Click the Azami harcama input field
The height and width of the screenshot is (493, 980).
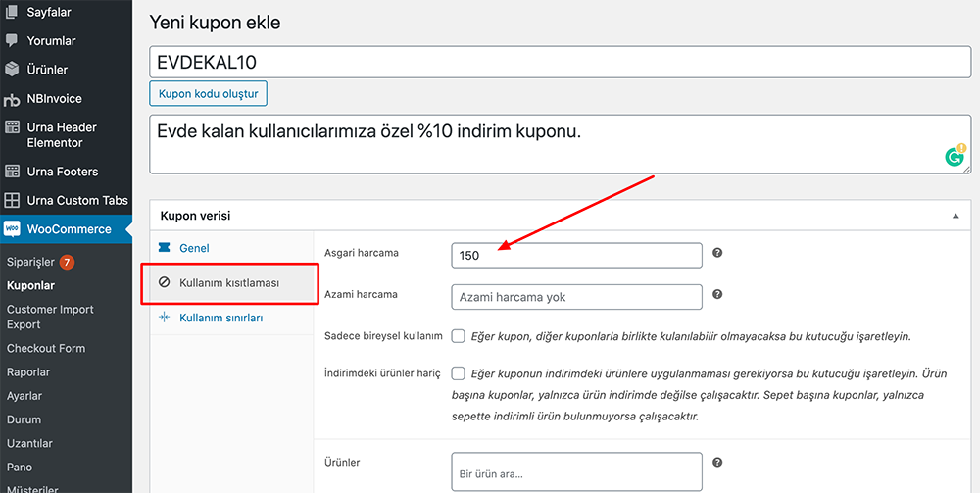tap(576, 297)
